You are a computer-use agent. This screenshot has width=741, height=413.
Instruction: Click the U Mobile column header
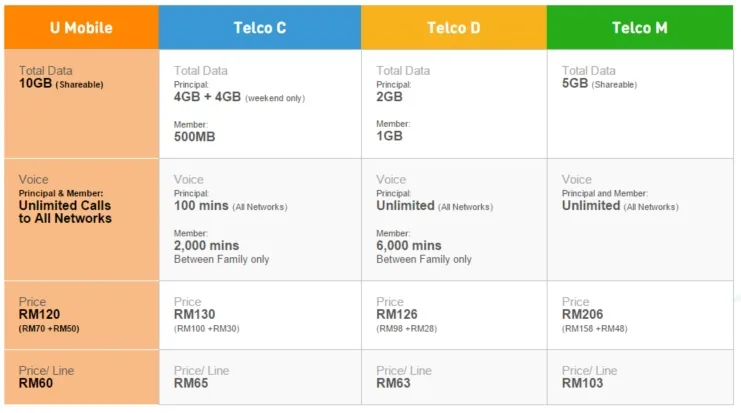pyautogui.click(x=81, y=27)
